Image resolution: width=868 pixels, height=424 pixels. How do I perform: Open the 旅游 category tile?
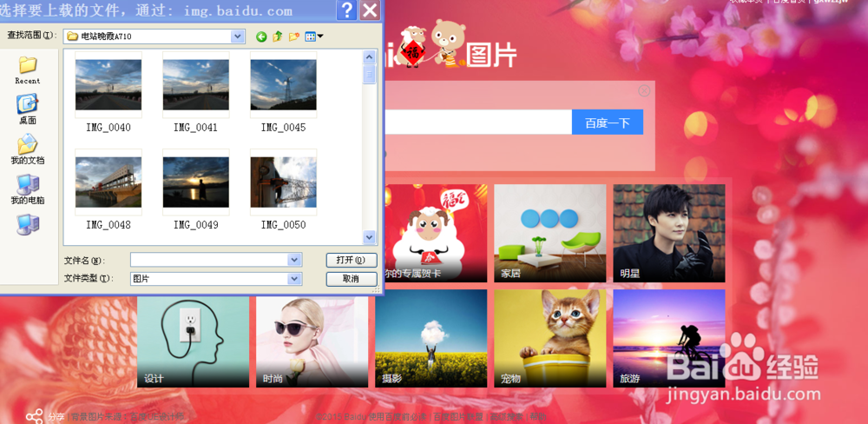669,338
